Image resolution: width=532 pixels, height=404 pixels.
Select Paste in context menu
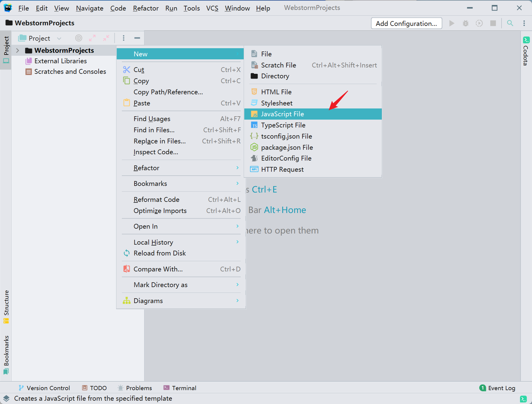point(181,103)
